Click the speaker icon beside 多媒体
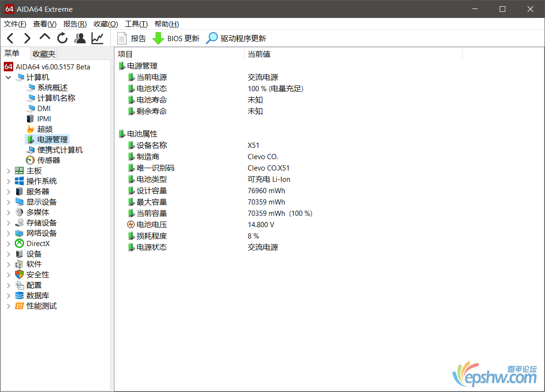545x392 pixels. pos(19,212)
